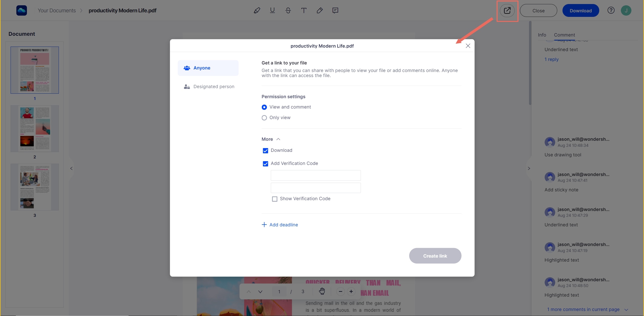
Task: Collapse the left document panel
Action: pos(71,168)
